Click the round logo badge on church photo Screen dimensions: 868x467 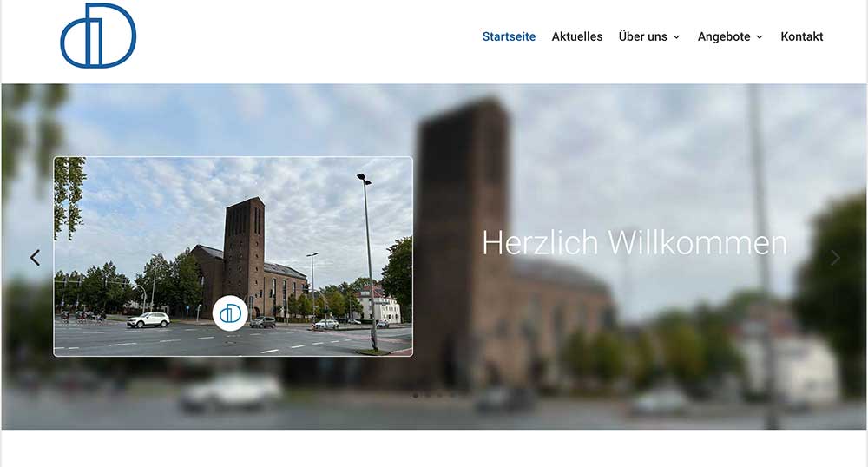point(230,313)
